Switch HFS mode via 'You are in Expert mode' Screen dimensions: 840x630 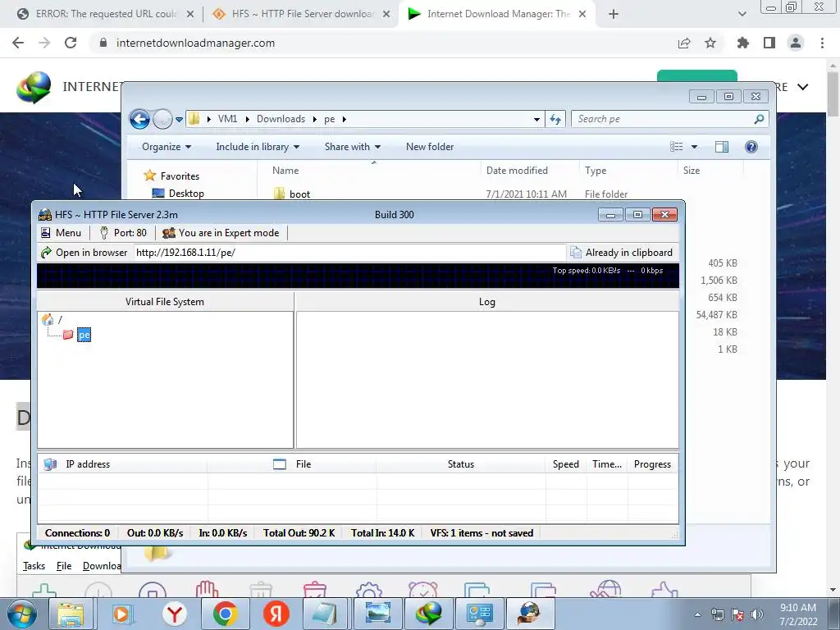tap(221, 232)
